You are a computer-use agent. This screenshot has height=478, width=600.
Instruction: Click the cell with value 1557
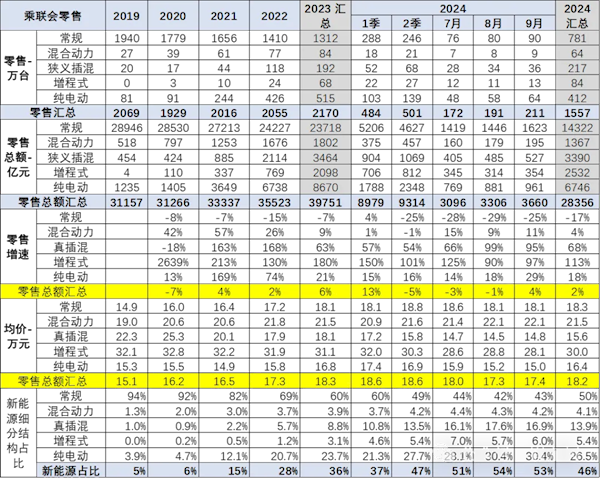(x=577, y=112)
